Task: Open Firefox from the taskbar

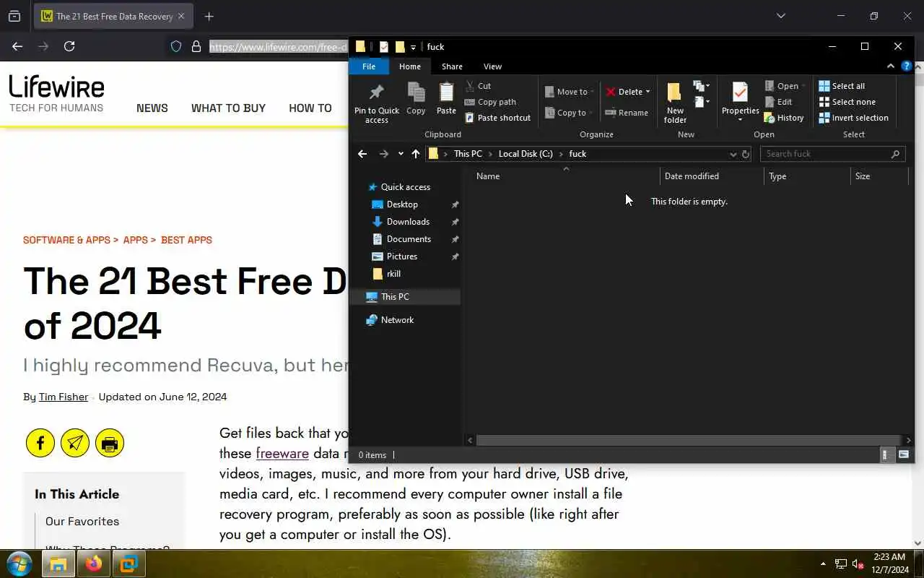Action: (x=94, y=564)
